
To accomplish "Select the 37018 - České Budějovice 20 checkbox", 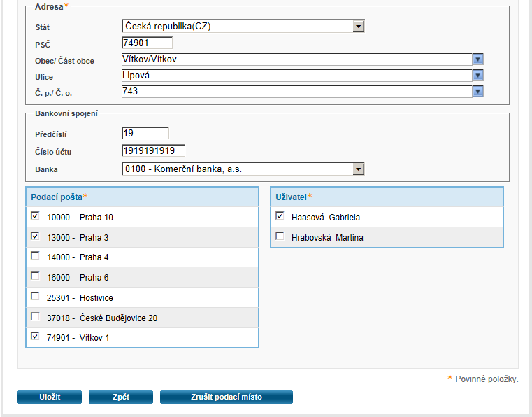I will tap(35, 317).
